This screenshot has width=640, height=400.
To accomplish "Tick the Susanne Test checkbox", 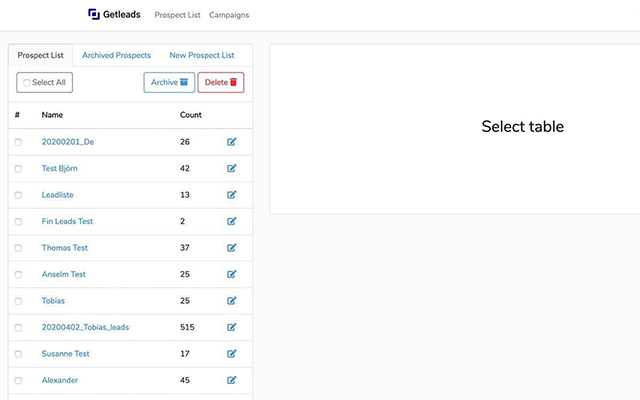I will 18,354.
